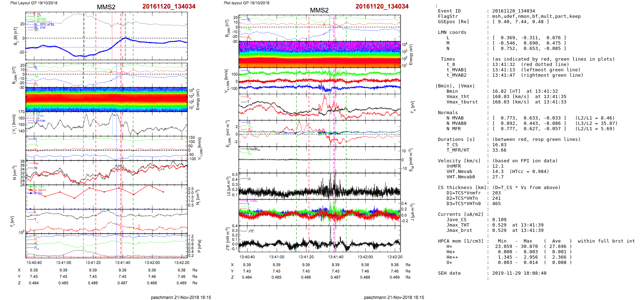Click the paschmann footer text below the right plot

394,297
